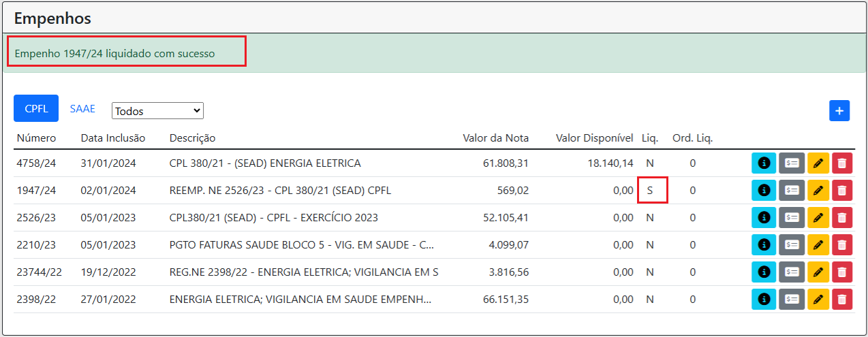Click the Valor da Nota column header
Viewport: 868px width, 337px height.
click(495, 138)
